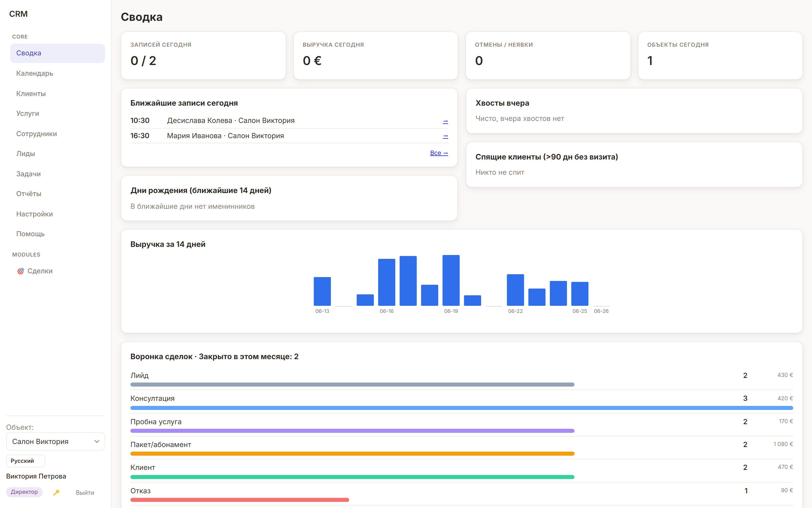Screen dimensions: 812x508
Task: Click the 06-13 revenue bar
Action: (x=322, y=291)
